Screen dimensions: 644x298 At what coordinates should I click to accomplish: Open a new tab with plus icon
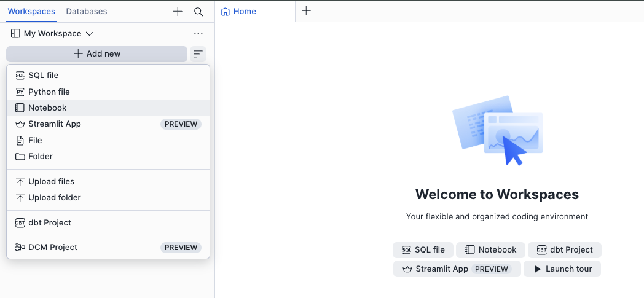(306, 11)
